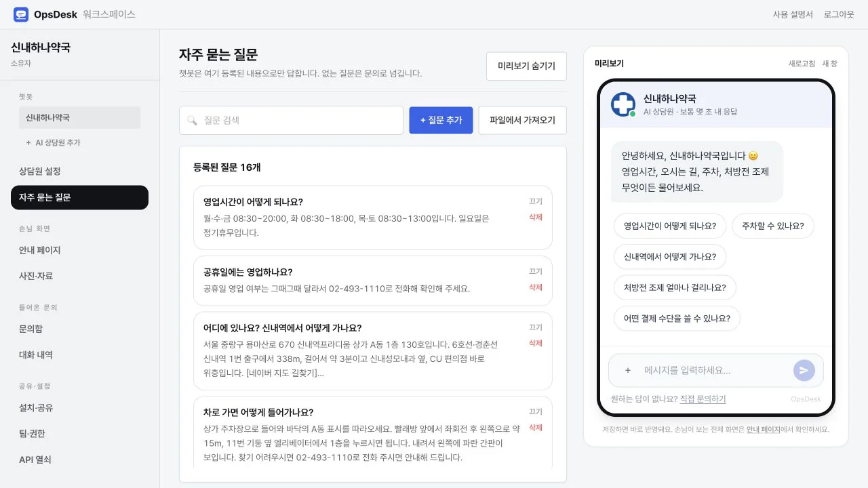Open preview in 새 창
The height and width of the screenshot is (488, 868).
tap(829, 64)
